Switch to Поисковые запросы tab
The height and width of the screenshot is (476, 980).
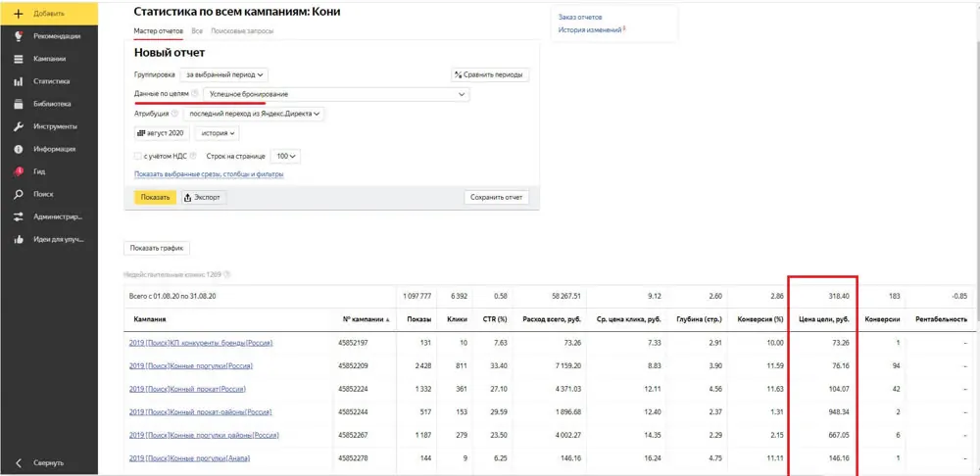coord(242,30)
